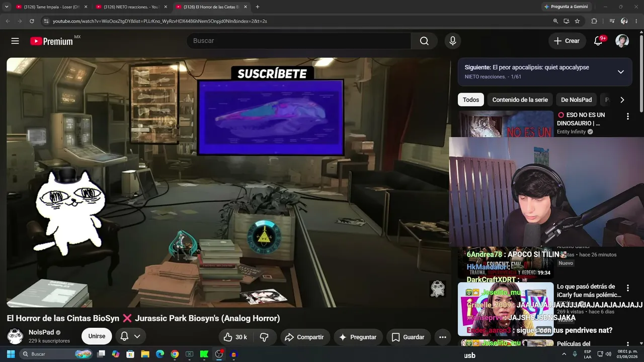Open a new browser tab
The height and width of the screenshot is (362, 644).
click(258, 7)
